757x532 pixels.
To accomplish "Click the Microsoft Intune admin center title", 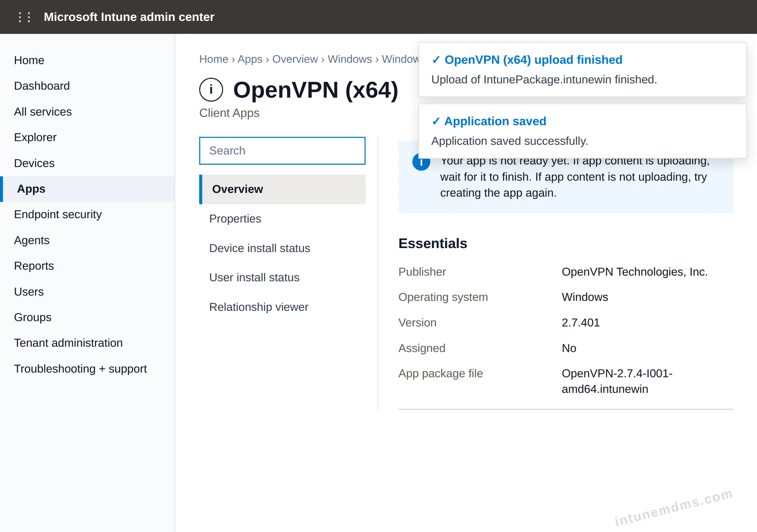I will (129, 17).
